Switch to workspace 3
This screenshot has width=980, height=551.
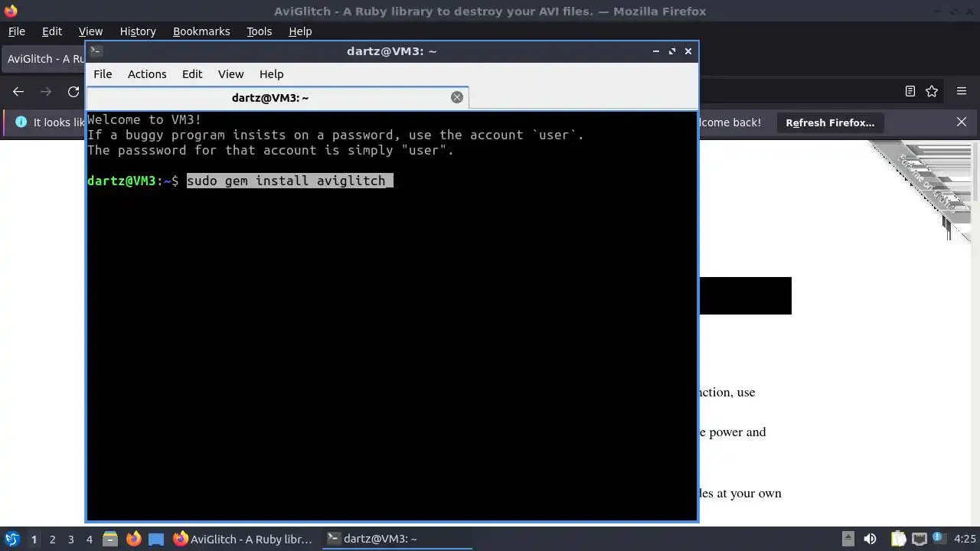click(x=71, y=540)
